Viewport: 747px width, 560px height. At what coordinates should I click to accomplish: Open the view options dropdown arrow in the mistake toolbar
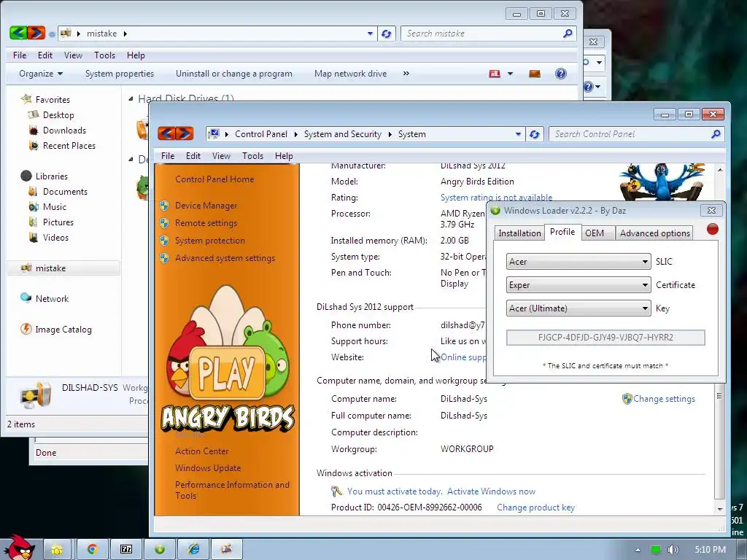pyautogui.click(x=510, y=74)
